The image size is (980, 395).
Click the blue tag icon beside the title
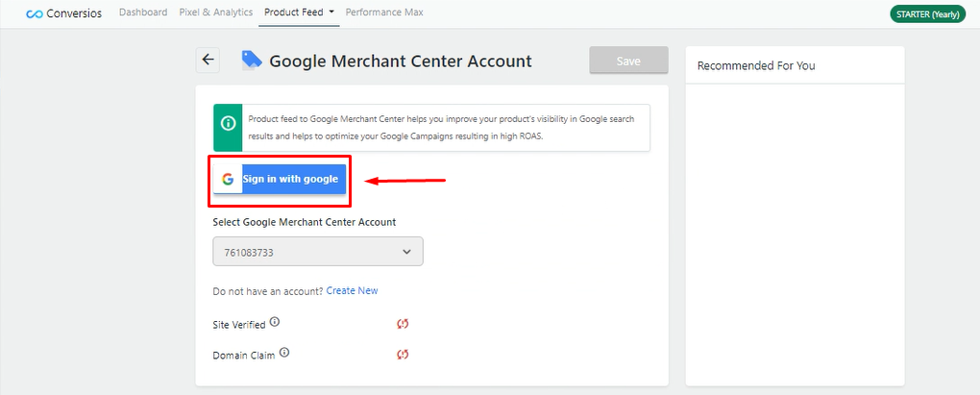coord(252,61)
